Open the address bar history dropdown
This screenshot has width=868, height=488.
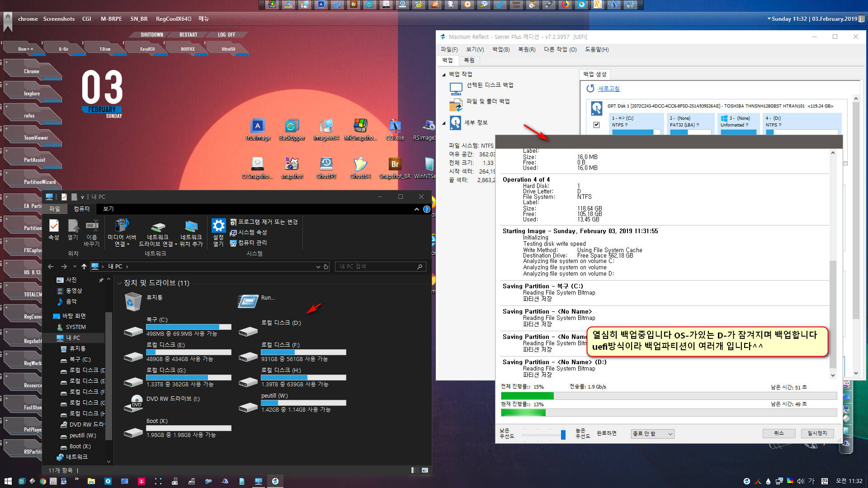tap(318, 267)
